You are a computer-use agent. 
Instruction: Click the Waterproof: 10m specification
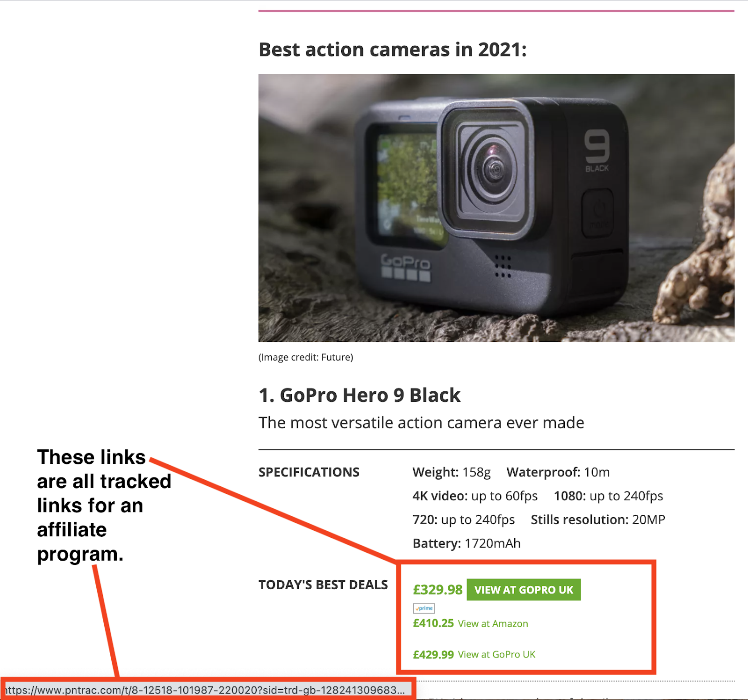pos(558,472)
